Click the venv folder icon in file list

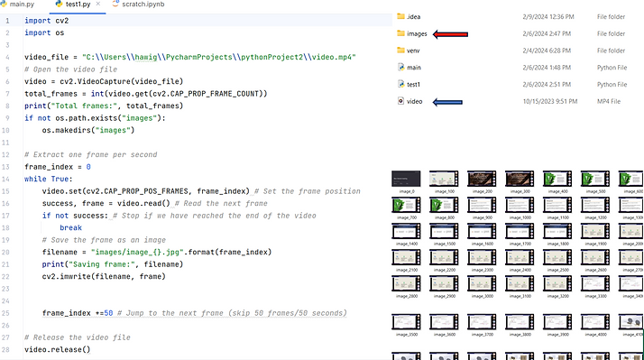(x=400, y=51)
